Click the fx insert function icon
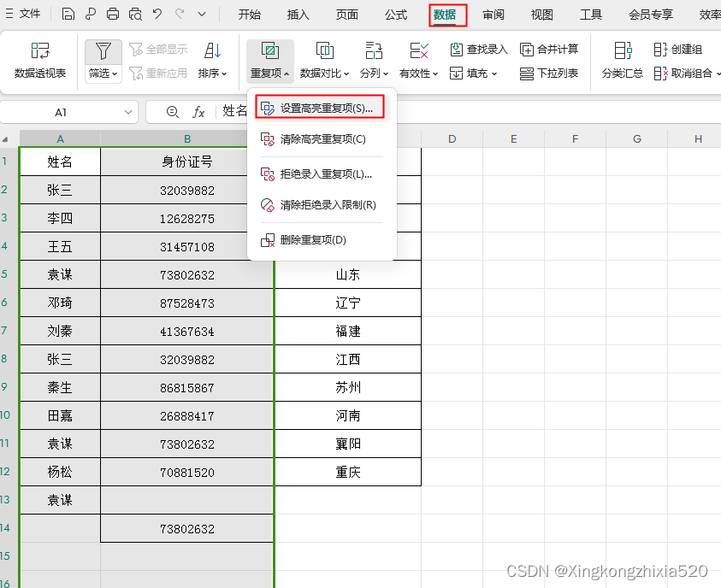This screenshot has width=721, height=588. (x=198, y=112)
